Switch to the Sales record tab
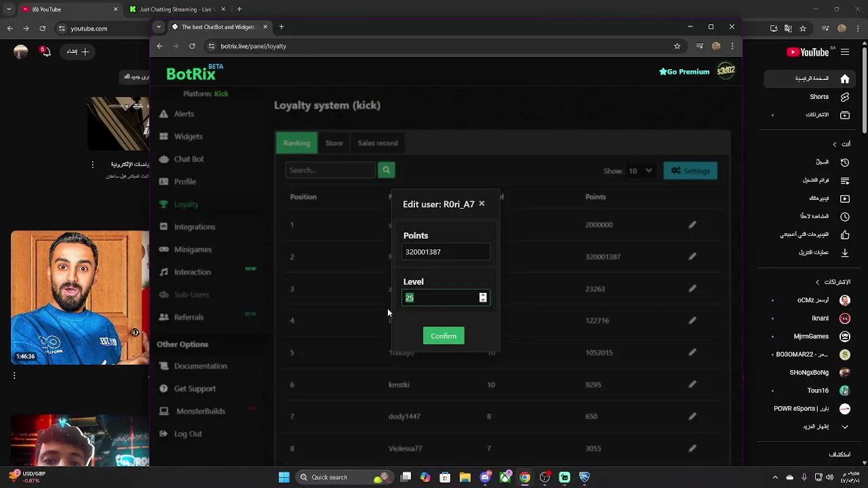 (x=378, y=143)
